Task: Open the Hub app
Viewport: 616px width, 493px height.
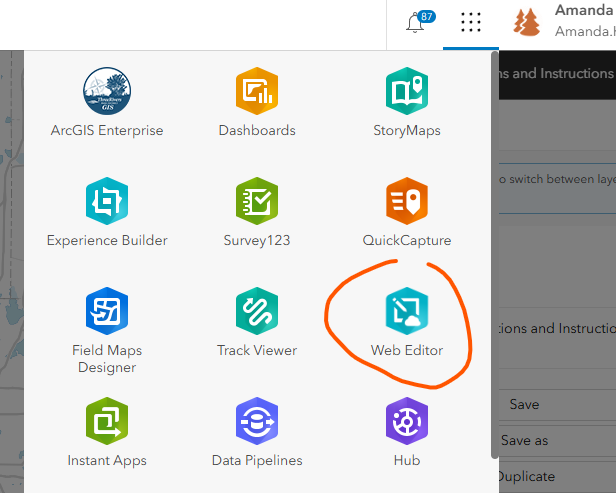Action: click(407, 433)
